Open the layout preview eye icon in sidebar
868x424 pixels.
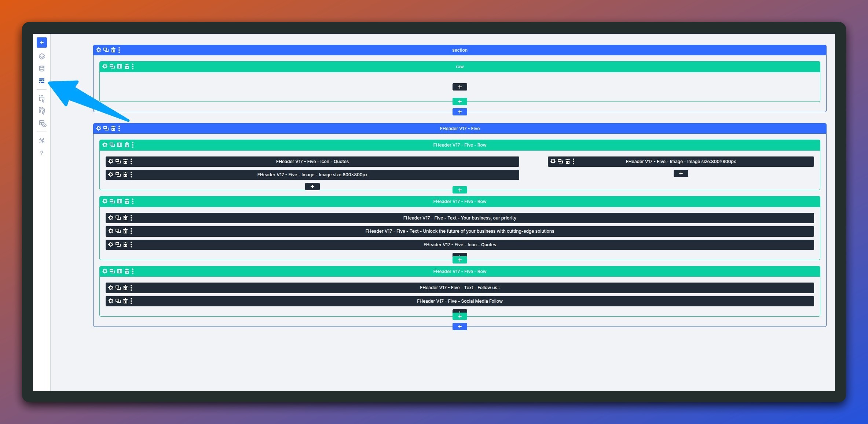43,124
